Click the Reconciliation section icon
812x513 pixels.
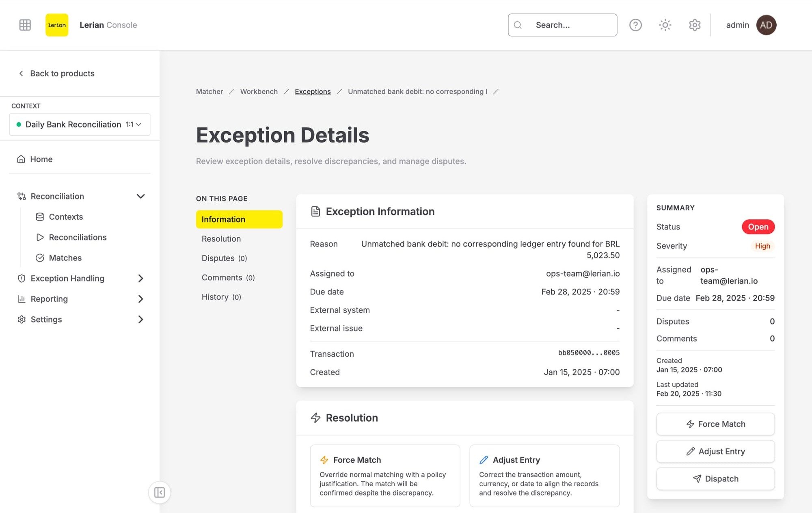coord(22,196)
